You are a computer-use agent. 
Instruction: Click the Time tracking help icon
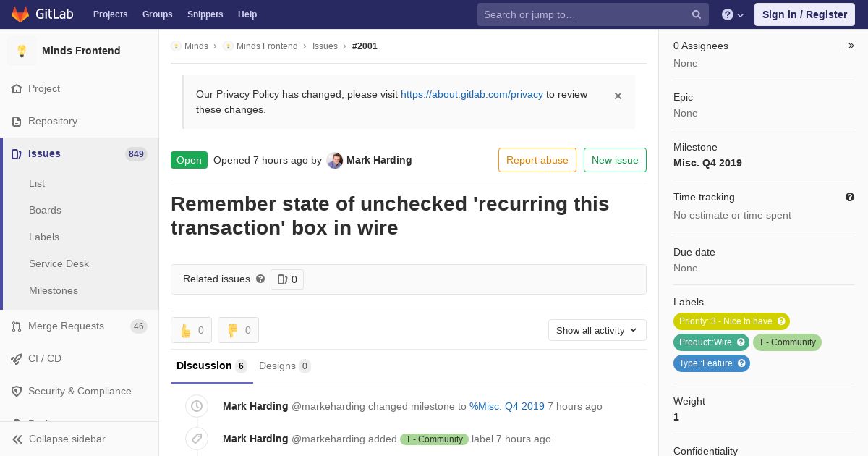point(850,197)
